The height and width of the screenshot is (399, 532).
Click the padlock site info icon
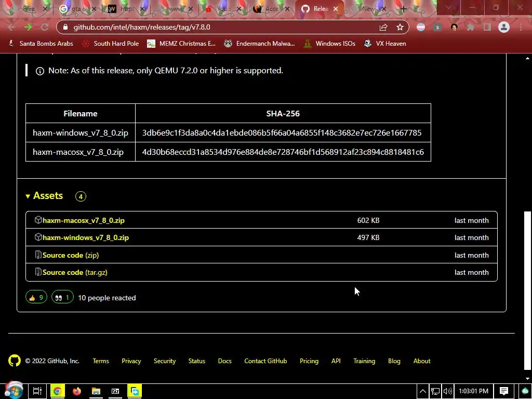(65, 27)
